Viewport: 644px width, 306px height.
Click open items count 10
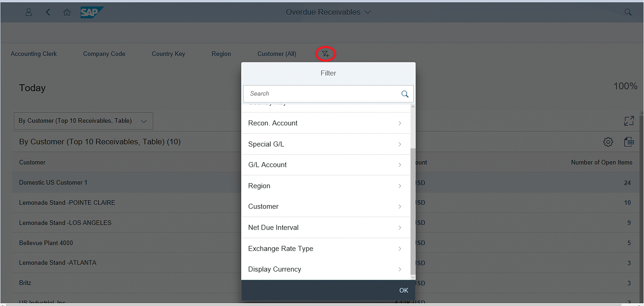pyautogui.click(x=627, y=203)
